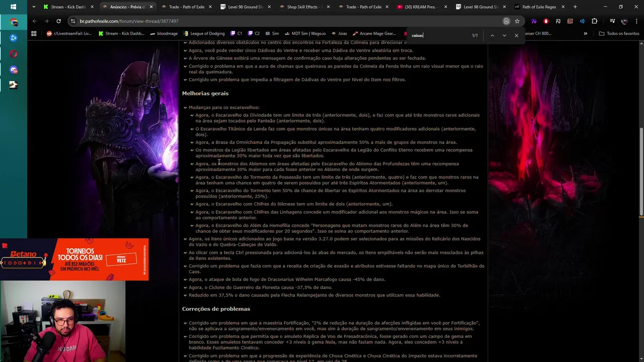Image resolution: width=644 pixels, height=362 pixels.
Task: Launch the Opera GX taskbar icon
Action: click(14, 54)
